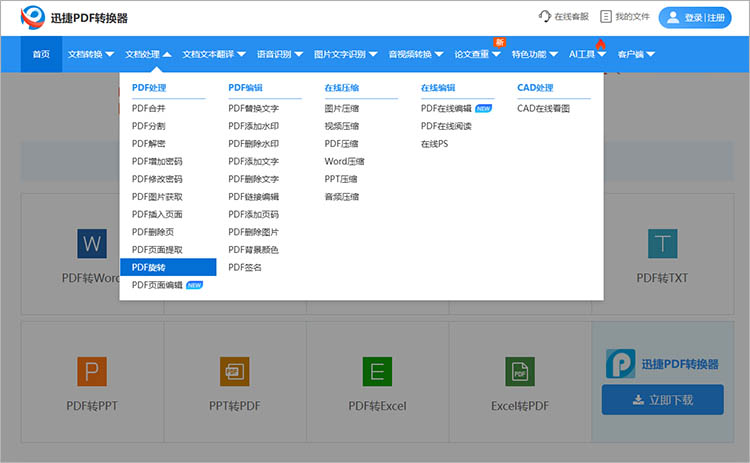Choose PDF插入页面 entry
750x463 pixels.
pos(157,214)
